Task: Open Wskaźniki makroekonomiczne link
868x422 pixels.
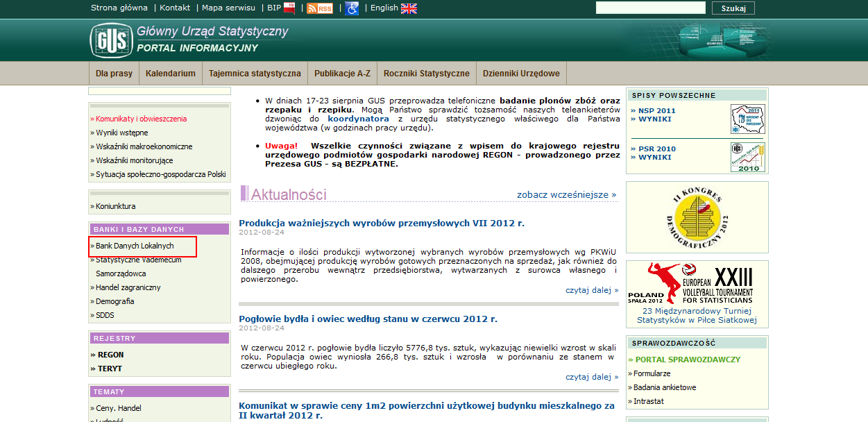Action: pos(144,146)
